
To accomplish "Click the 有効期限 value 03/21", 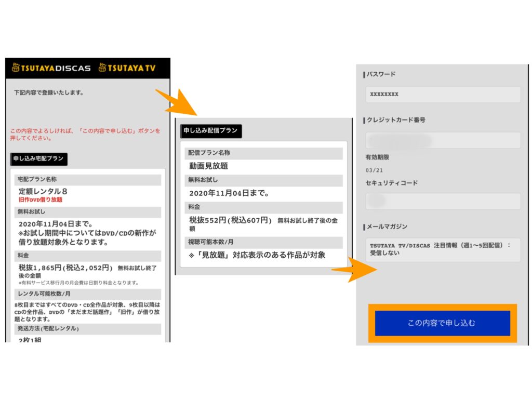I will [x=374, y=170].
